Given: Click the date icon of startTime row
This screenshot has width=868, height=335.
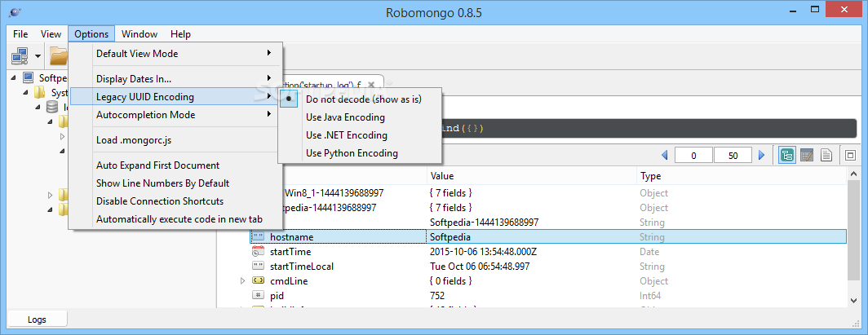Looking at the screenshot, I should pos(258,252).
